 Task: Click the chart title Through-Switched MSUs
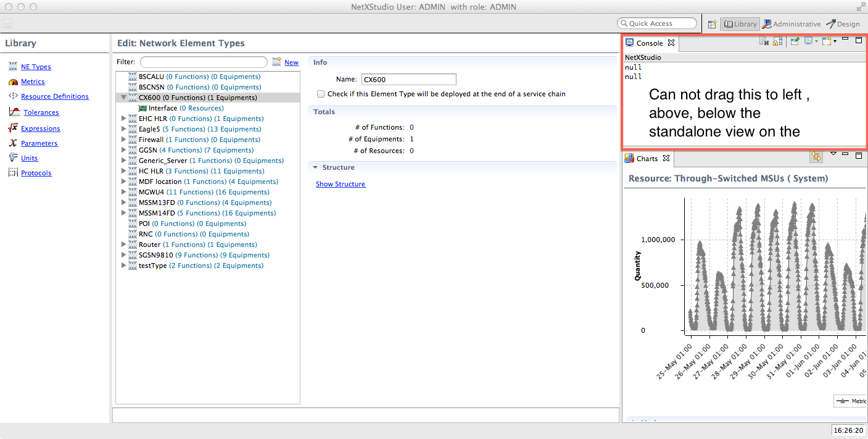[x=728, y=178]
